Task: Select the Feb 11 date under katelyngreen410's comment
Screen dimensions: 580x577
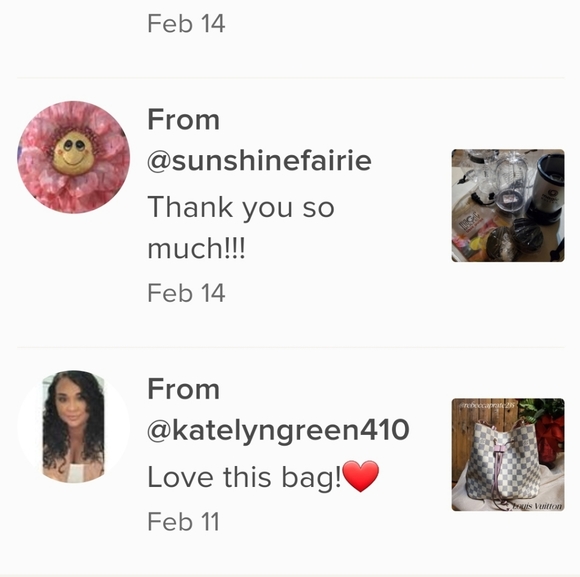Action: click(x=183, y=522)
